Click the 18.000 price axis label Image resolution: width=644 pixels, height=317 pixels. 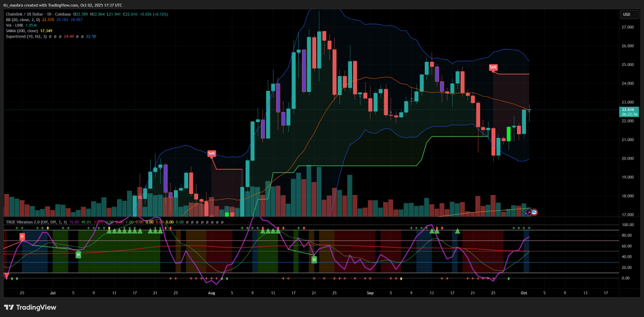pyautogui.click(x=627, y=196)
